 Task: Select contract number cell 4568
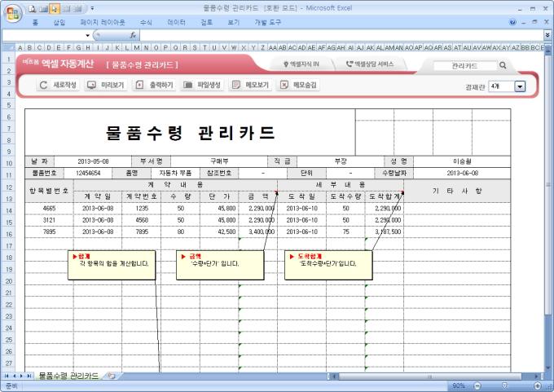(142, 220)
